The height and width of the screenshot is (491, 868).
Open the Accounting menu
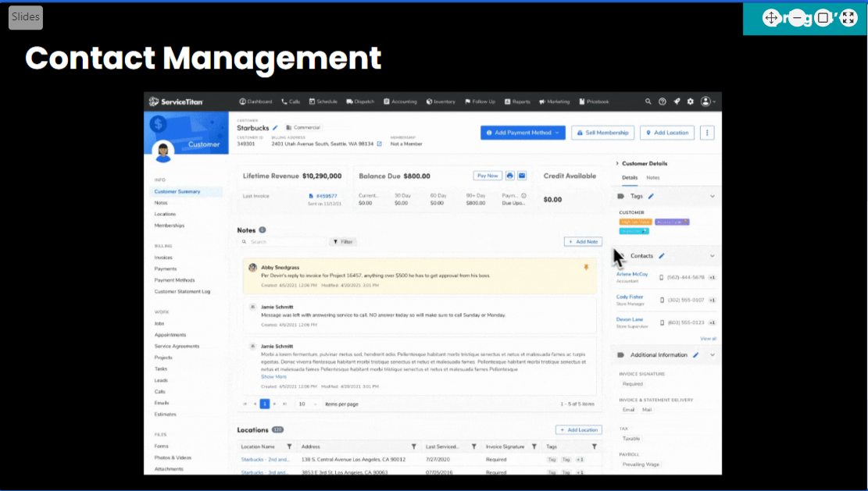pos(400,101)
